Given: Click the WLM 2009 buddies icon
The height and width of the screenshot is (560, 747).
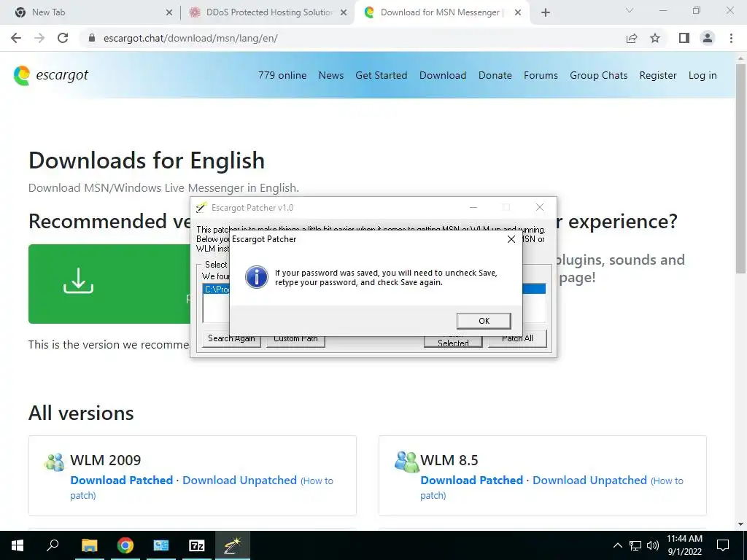Looking at the screenshot, I should click(54, 462).
